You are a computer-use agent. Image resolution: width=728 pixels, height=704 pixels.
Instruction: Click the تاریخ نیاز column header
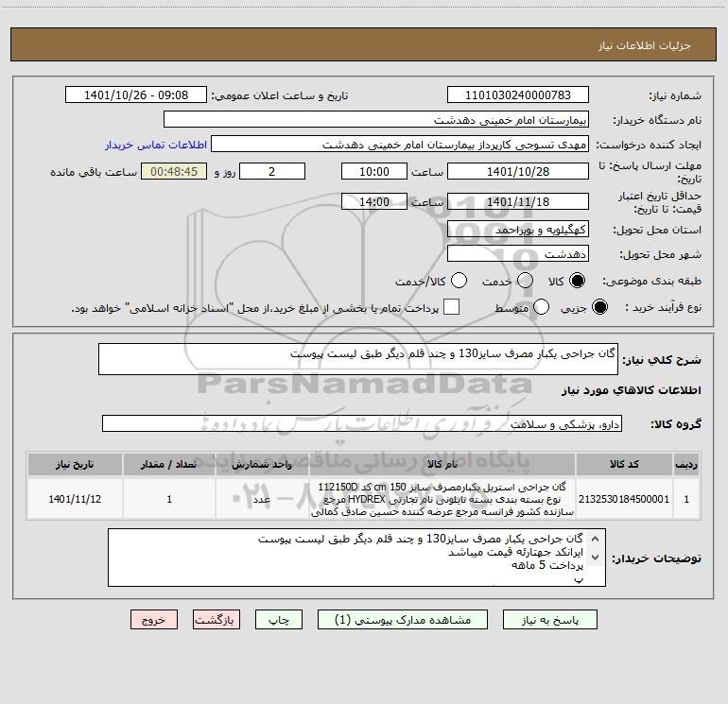(75, 464)
